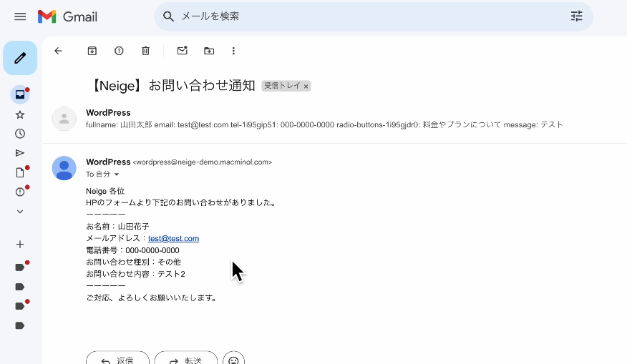Open the Inbox in sidebar
The height and width of the screenshot is (364, 627).
[x=20, y=94]
